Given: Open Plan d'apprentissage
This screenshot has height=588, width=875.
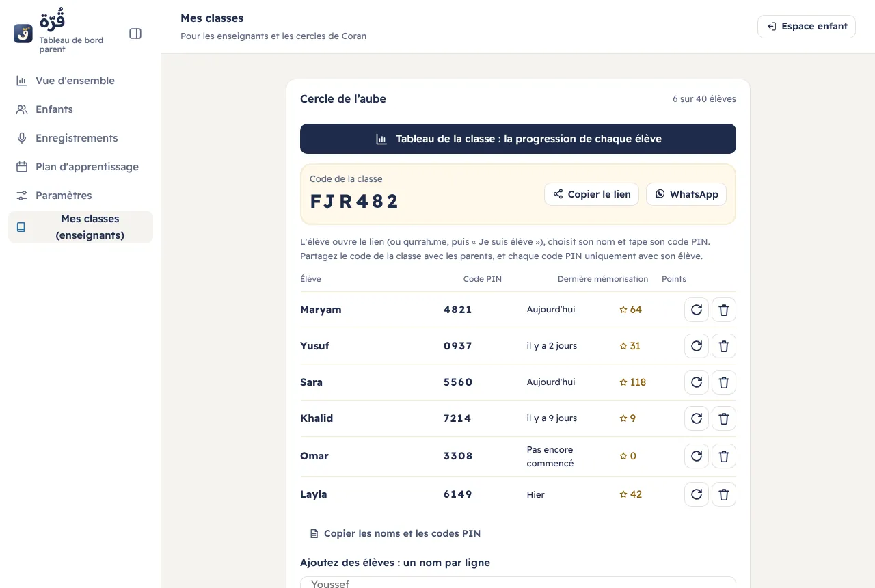Looking at the screenshot, I should pos(81,167).
